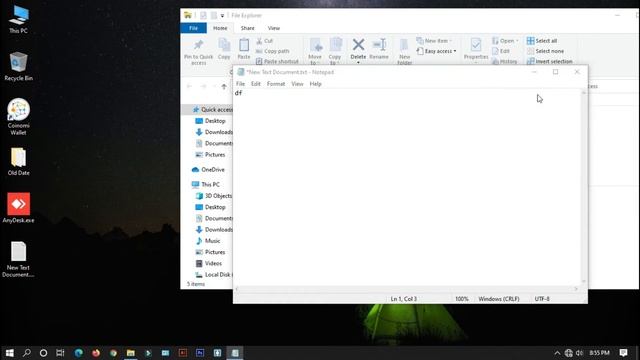Click the Back arrow in File Explorer navigation
This screenshot has height=360, width=640.
(x=189, y=86)
